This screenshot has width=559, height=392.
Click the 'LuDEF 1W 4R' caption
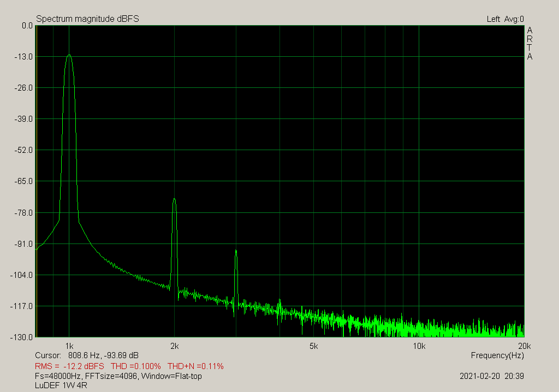point(61,385)
